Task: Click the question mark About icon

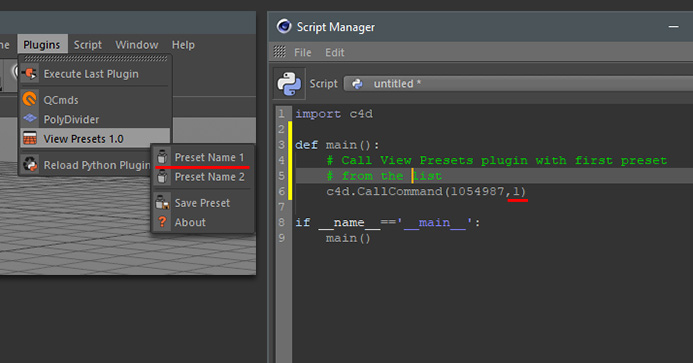Action: tap(162, 222)
